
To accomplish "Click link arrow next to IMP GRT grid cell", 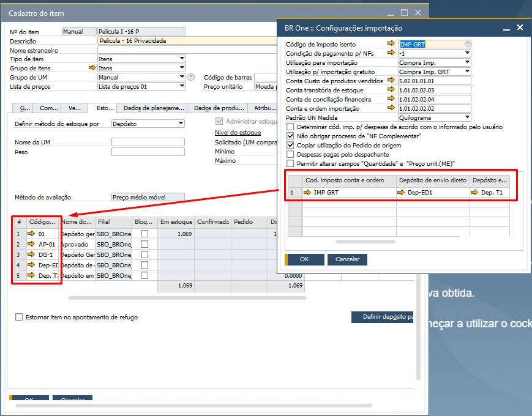I will pyautogui.click(x=307, y=192).
